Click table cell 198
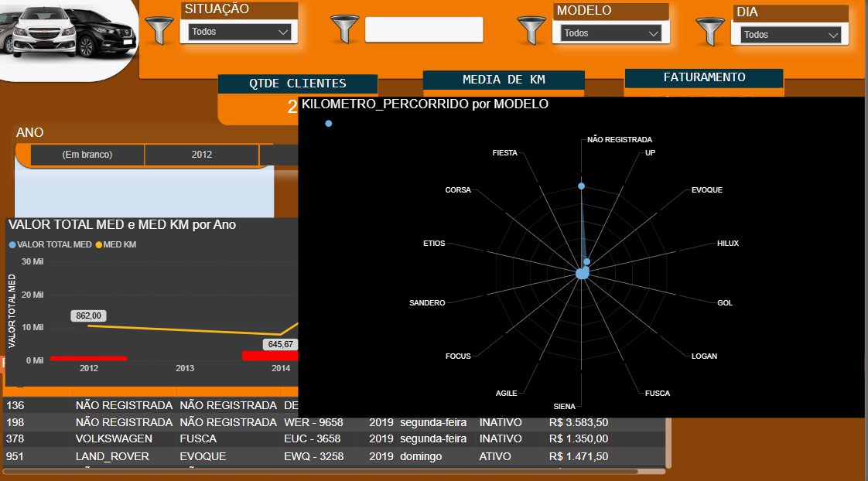Image resolution: width=868 pixels, height=481 pixels. tap(15, 422)
